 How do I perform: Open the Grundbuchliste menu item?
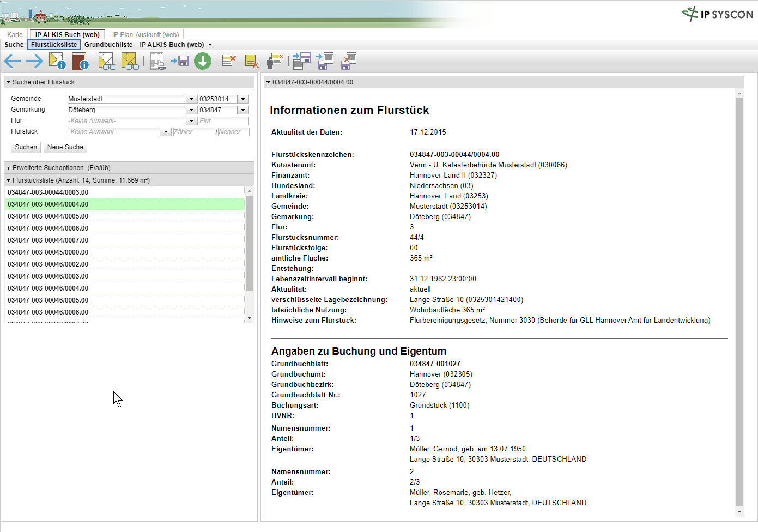[108, 45]
